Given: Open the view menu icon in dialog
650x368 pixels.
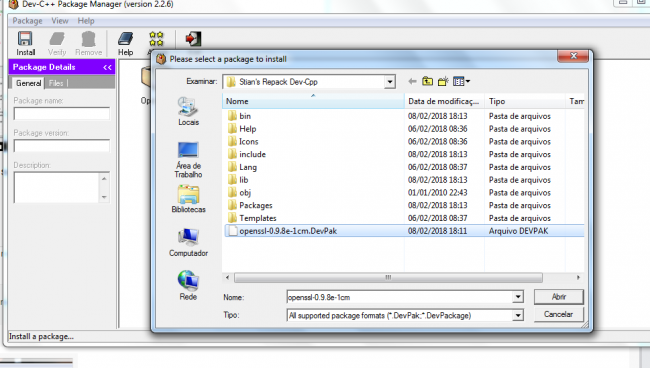Looking at the screenshot, I should point(461,82).
